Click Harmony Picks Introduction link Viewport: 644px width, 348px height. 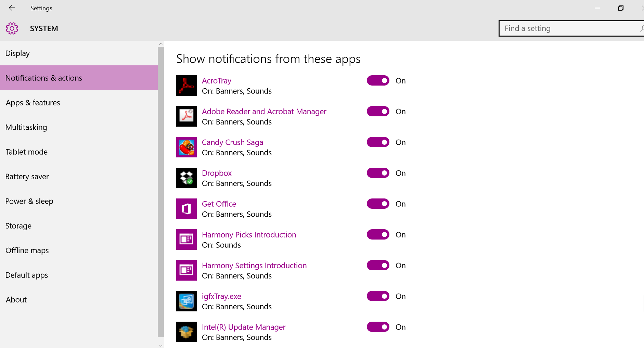[249, 235]
